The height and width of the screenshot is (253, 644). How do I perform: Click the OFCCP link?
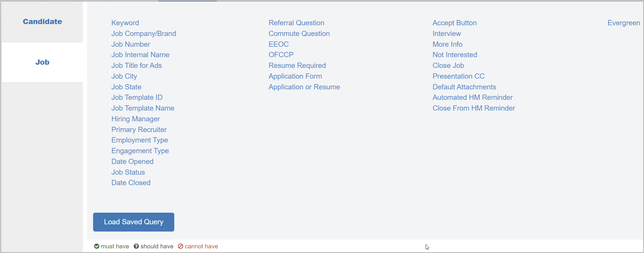(x=281, y=55)
